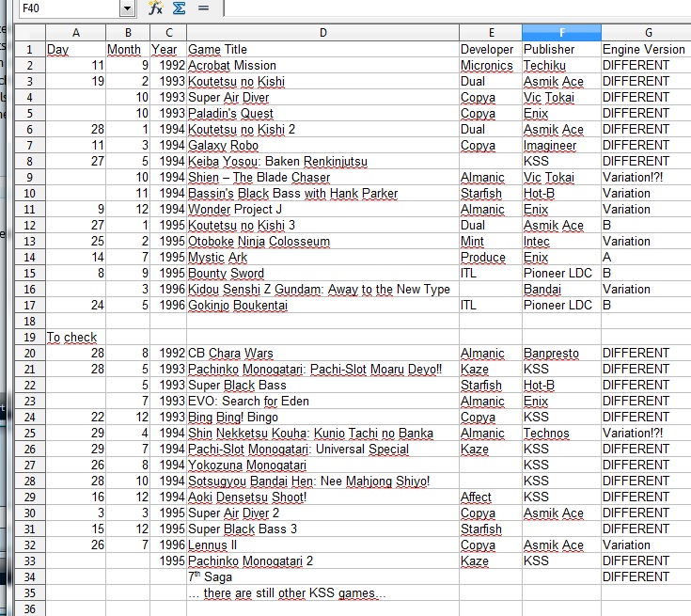The width and height of the screenshot is (691, 616).
Task: Select the 'Kidou Senshi Z Gundam' title cell
Action: (x=323, y=290)
